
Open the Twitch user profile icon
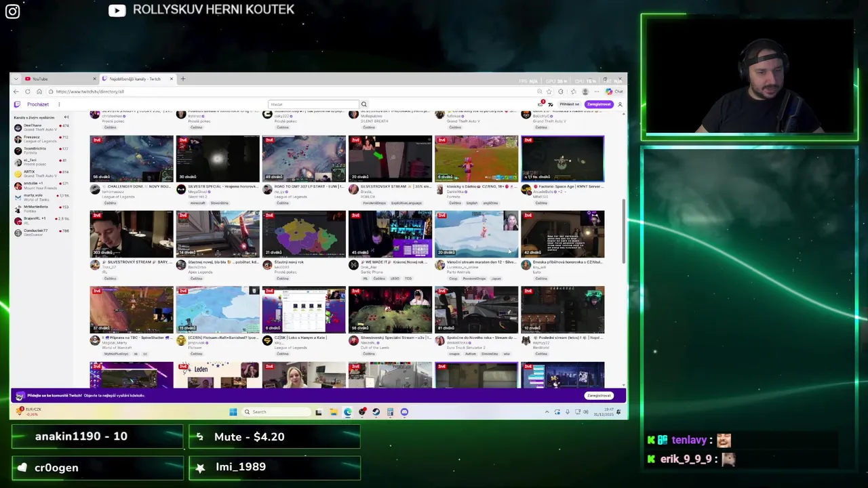coord(620,104)
